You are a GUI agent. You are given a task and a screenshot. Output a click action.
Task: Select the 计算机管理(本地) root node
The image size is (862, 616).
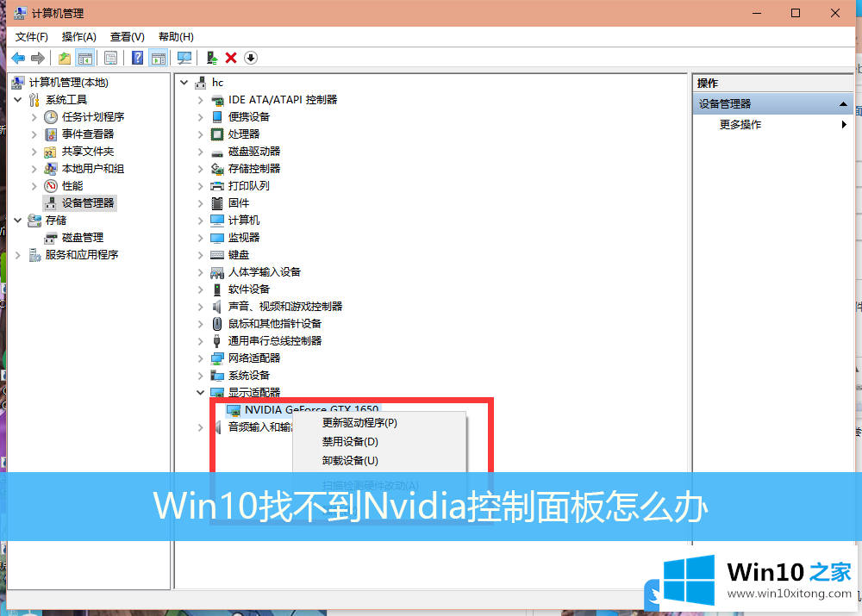(x=69, y=83)
